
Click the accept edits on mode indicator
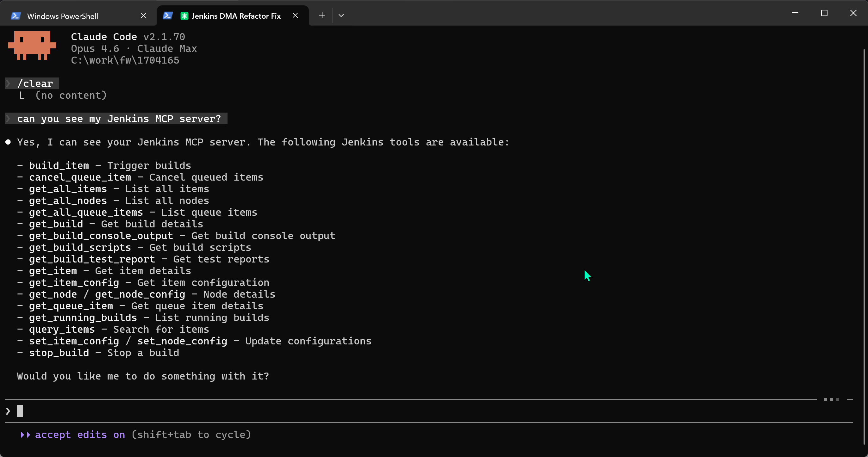[80, 435]
